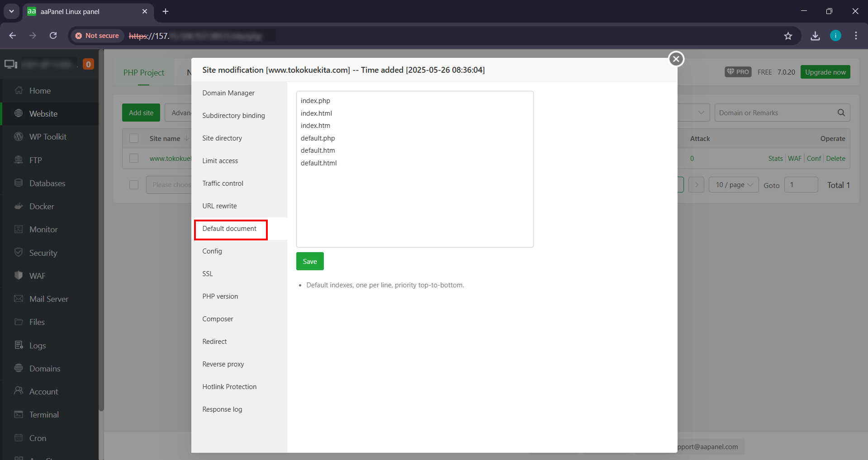Switch to the PHP Project tab
Viewport: 868px width, 460px height.
[x=144, y=73]
